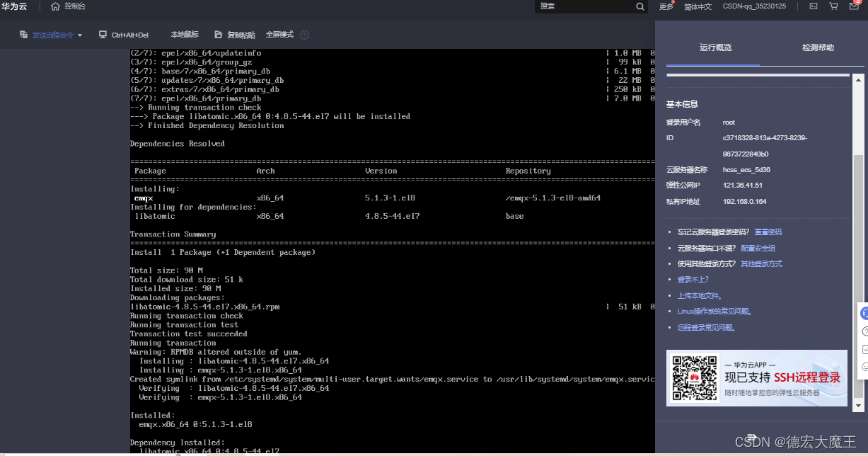Select the private IP 192.168.0.164
868x456 pixels.
pyautogui.click(x=744, y=202)
